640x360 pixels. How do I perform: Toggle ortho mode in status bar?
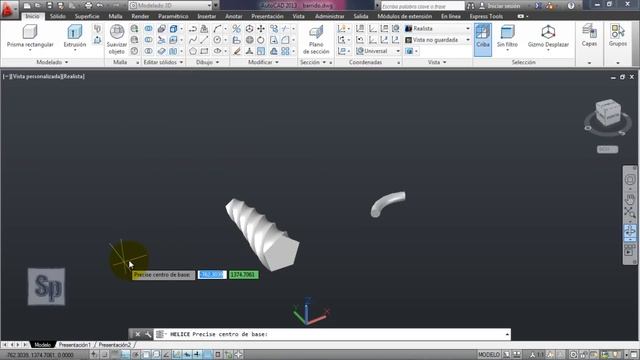pos(125,355)
